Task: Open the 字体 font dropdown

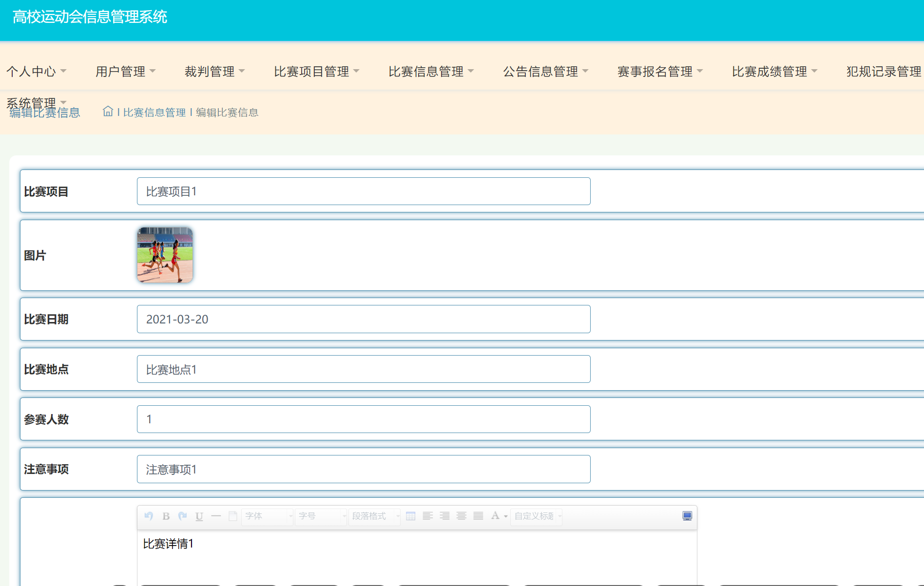Action: pos(267,517)
